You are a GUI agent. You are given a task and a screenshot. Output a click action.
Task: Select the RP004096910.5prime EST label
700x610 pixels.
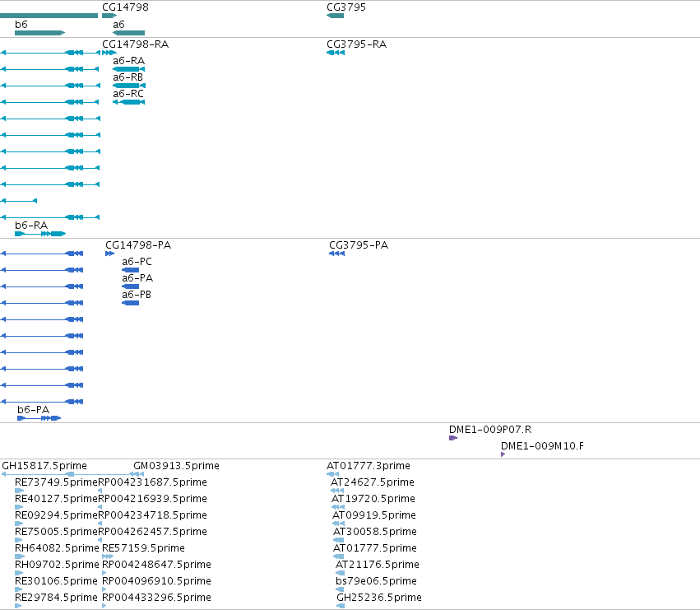156,582
